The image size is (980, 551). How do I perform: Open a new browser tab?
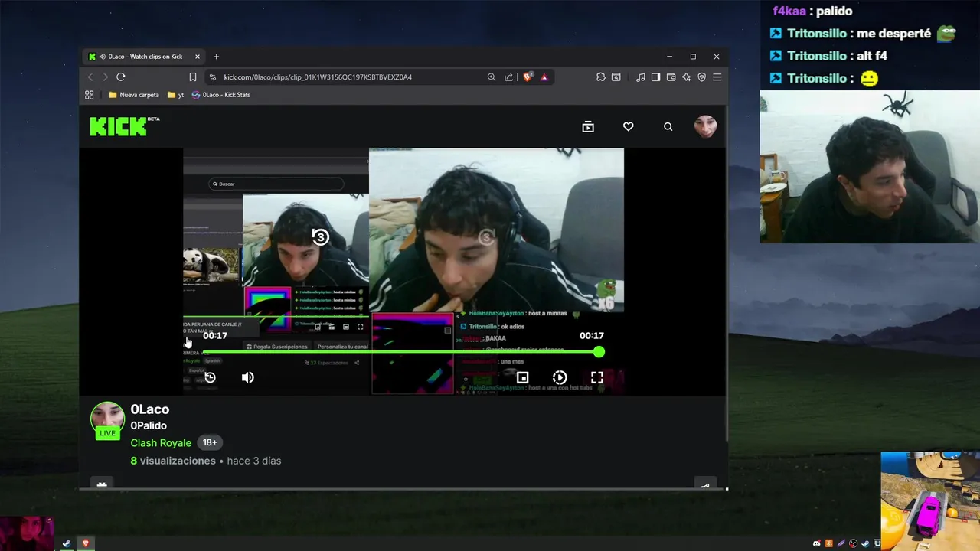click(x=216, y=57)
